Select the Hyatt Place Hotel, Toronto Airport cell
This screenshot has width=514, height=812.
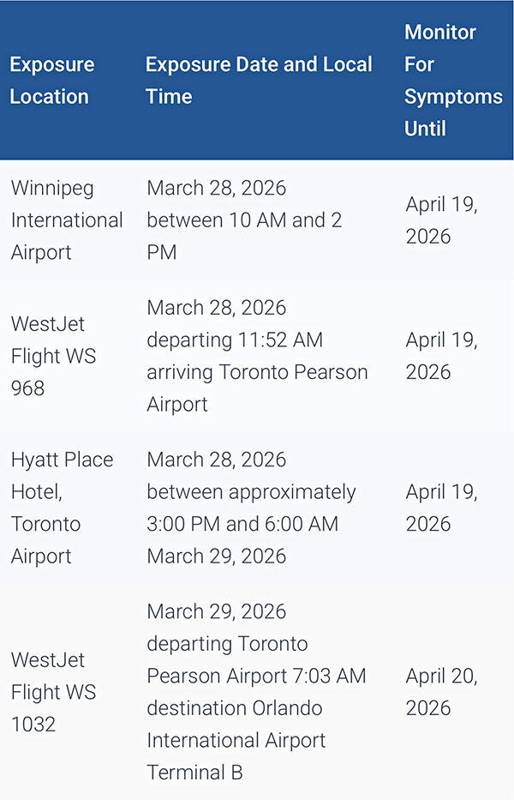[62, 508]
